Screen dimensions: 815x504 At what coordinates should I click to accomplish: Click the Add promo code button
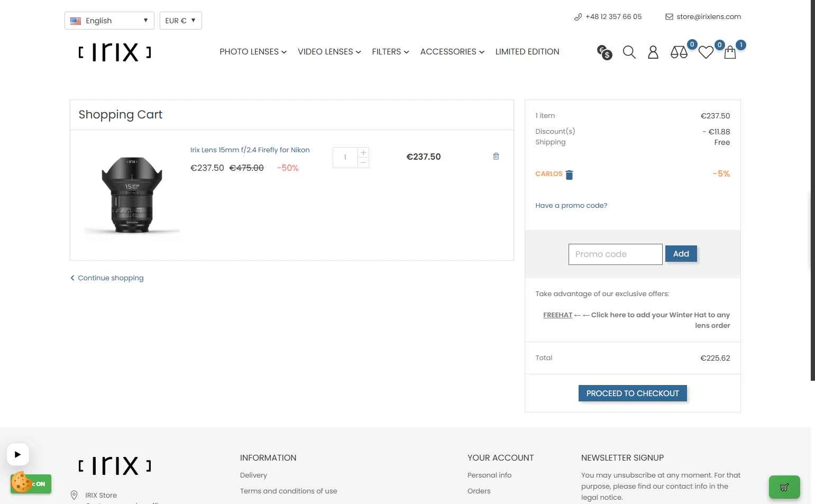[x=681, y=254]
